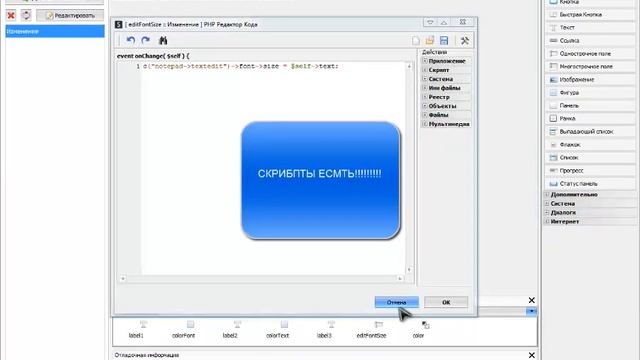Viewport: 640px width, 360px height.
Task: Expand Ини файлы actions group
Action: pyautogui.click(x=424, y=88)
